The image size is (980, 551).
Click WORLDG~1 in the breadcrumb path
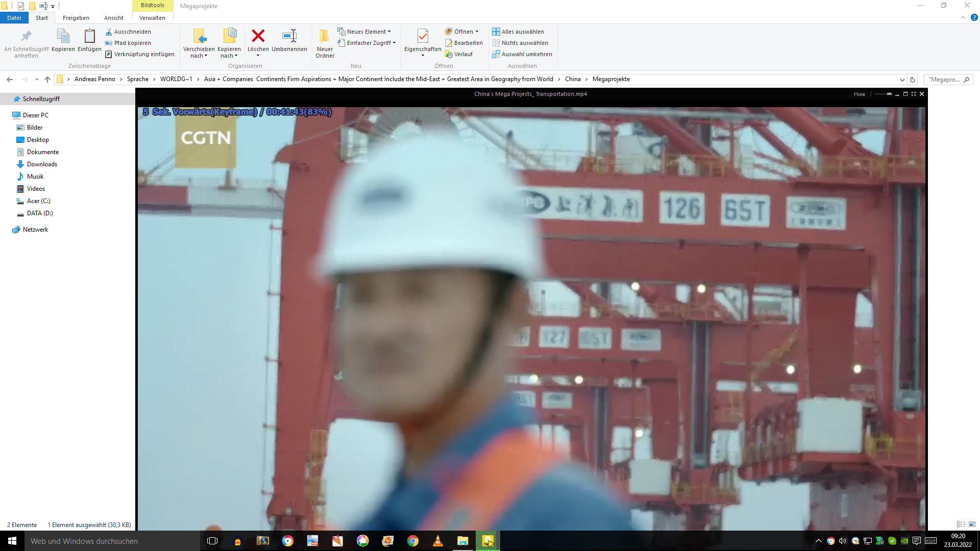[176, 79]
